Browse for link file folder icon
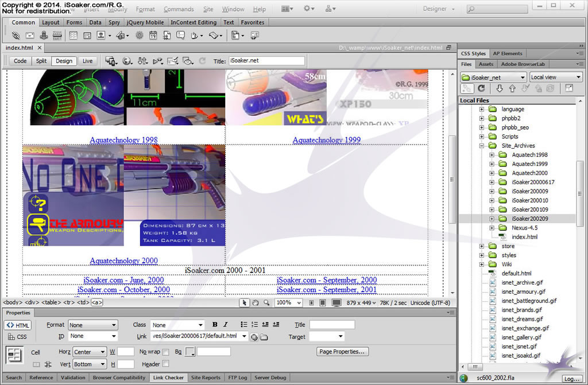 [264, 337]
